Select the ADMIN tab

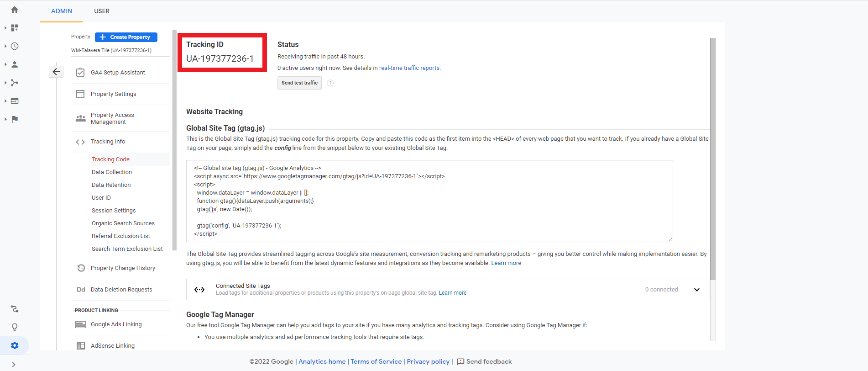62,11
